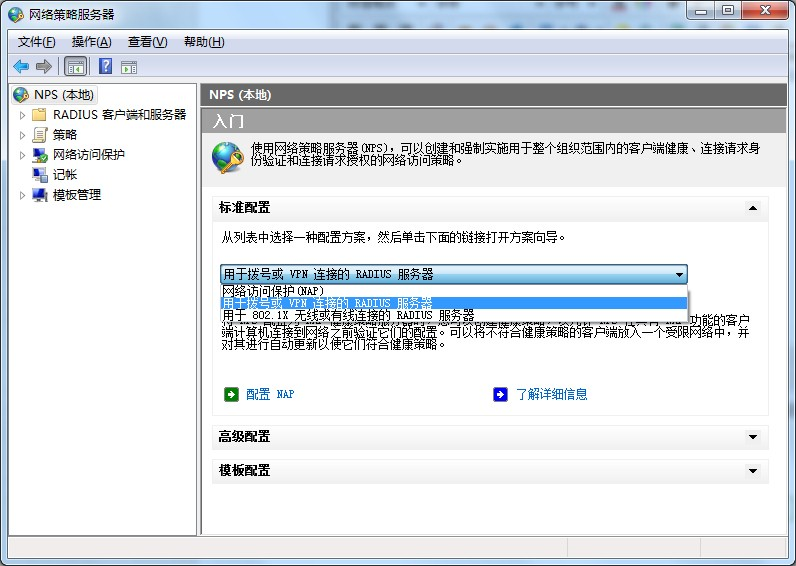Click the 模板管理 monitor icon

point(40,195)
